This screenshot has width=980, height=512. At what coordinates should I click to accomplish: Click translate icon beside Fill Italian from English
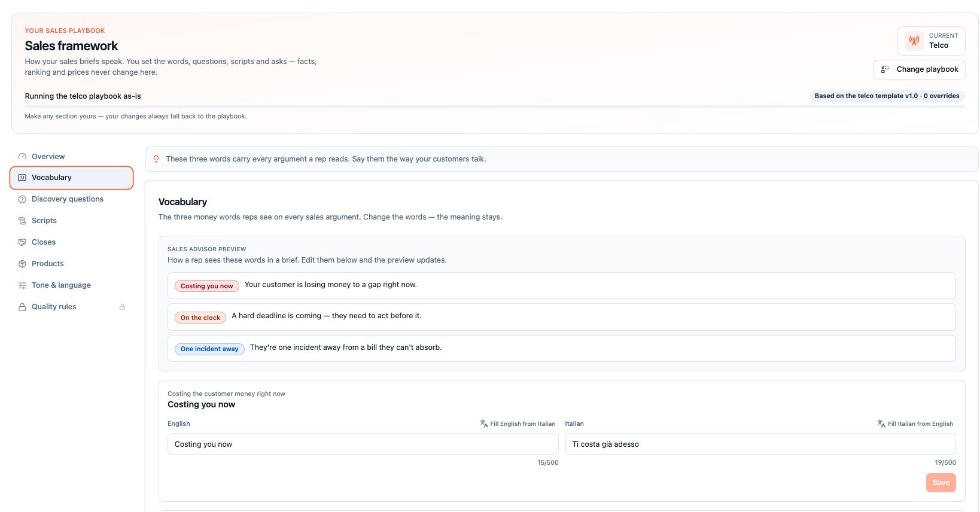click(881, 423)
